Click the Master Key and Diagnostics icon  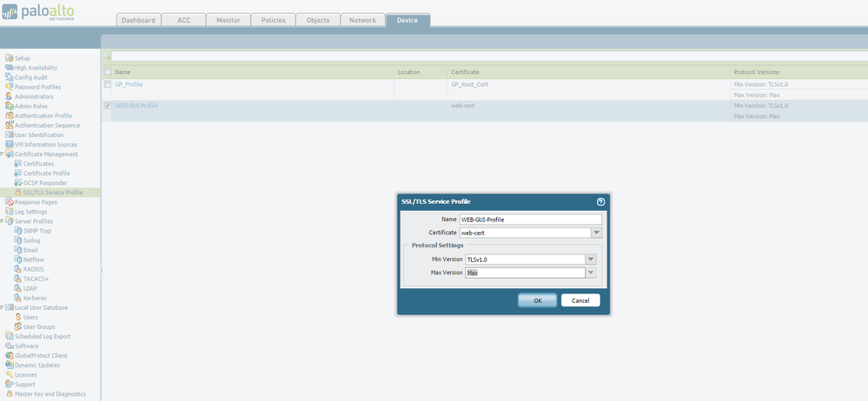click(x=10, y=394)
